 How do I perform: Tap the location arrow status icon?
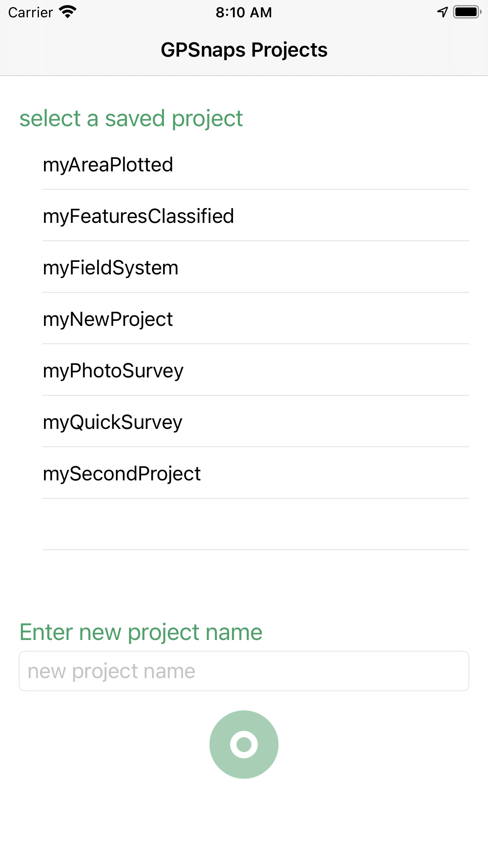(x=442, y=12)
